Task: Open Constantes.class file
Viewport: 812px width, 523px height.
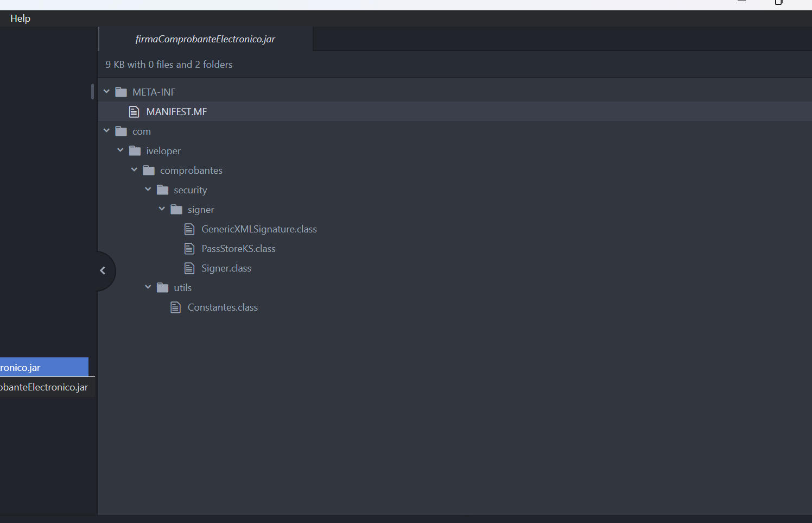Action: (x=223, y=307)
